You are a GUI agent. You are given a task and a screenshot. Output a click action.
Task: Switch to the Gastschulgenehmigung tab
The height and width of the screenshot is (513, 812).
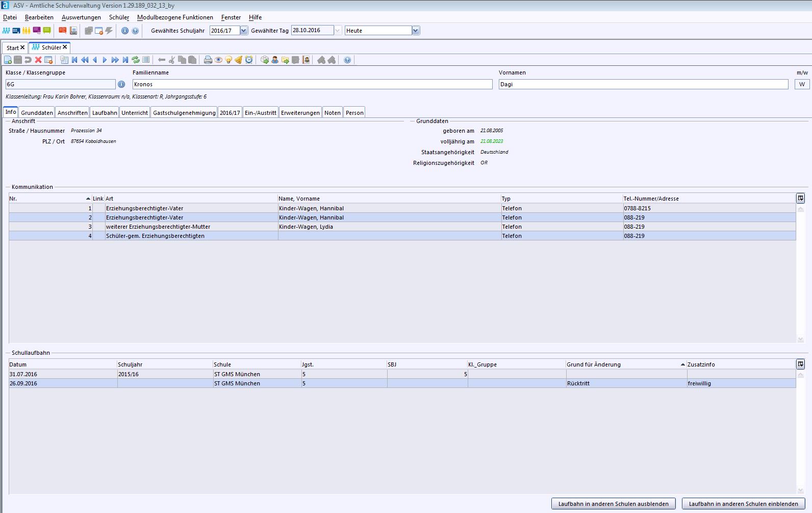[x=184, y=113]
